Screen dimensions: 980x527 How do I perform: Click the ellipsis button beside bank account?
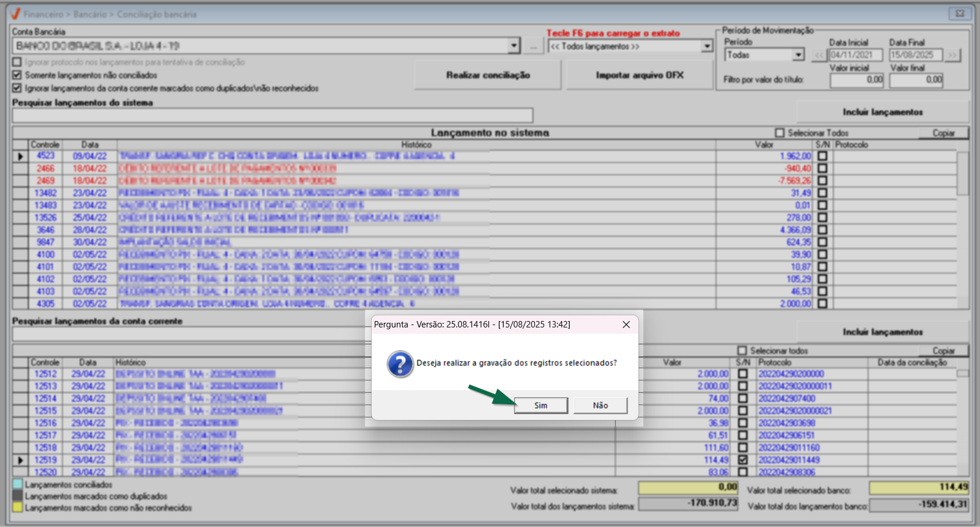click(533, 46)
